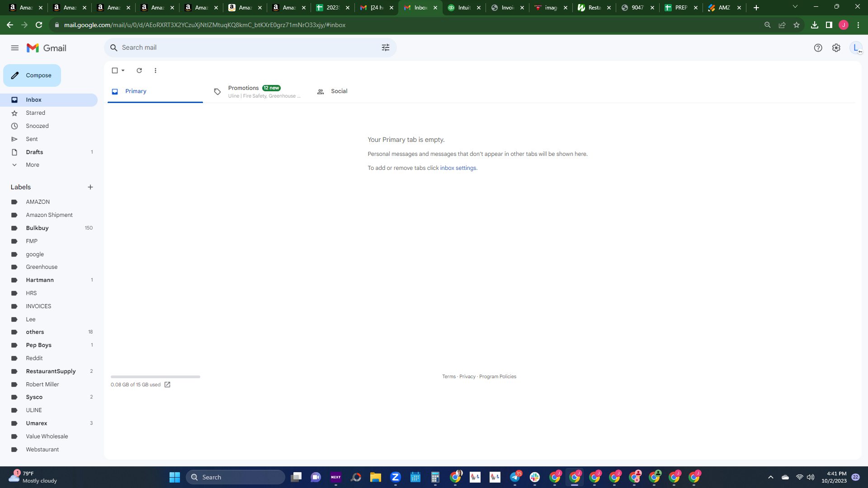868x488 pixels.
Task: Open the inbox settings link
Action: pyautogui.click(x=458, y=168)
